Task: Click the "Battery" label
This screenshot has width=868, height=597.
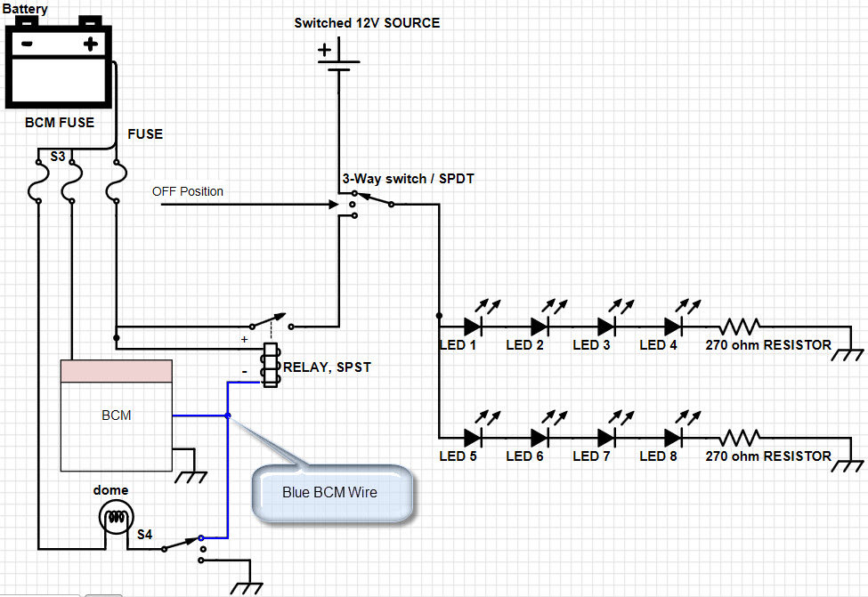Action: coord(24,8)
